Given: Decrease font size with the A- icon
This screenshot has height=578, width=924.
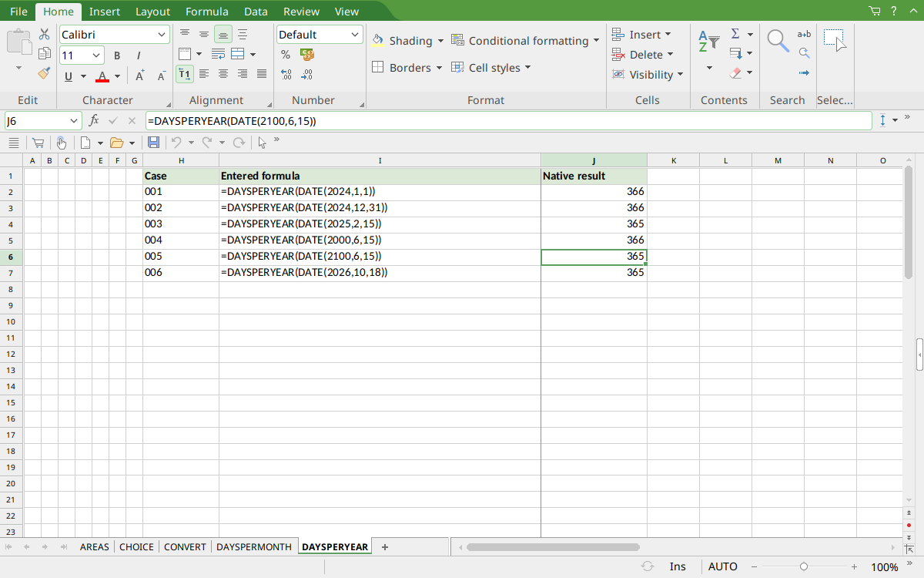Looking at the screenshot, I should 161,76.
